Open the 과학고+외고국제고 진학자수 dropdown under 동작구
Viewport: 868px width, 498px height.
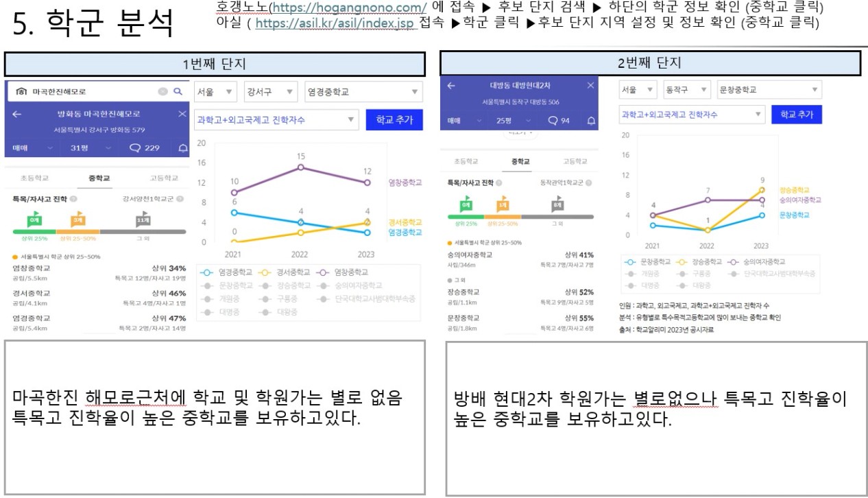692,115
